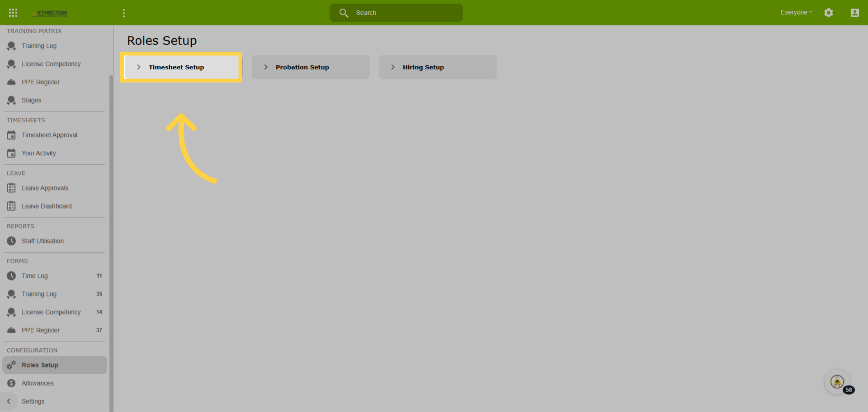Expand the Hiring Setup chevron
Image resolution: width=868 pixels, height=412 pixels.
click(x=393, y=67)
